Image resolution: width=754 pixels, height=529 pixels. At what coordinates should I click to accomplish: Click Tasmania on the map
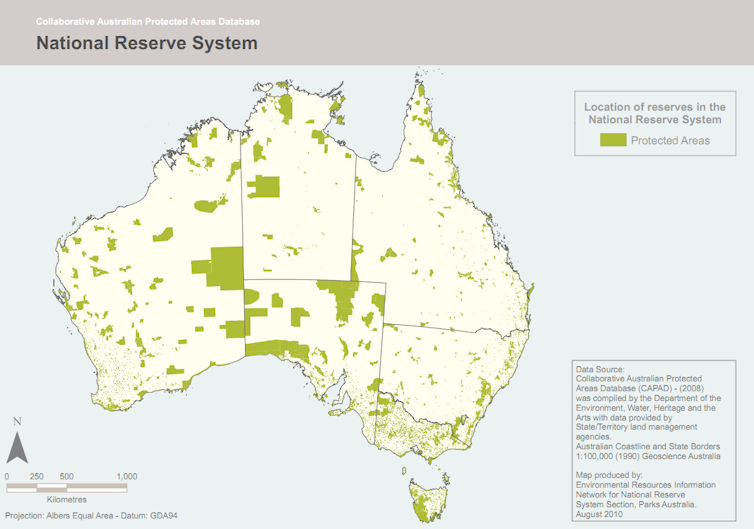tap(429, 502)
